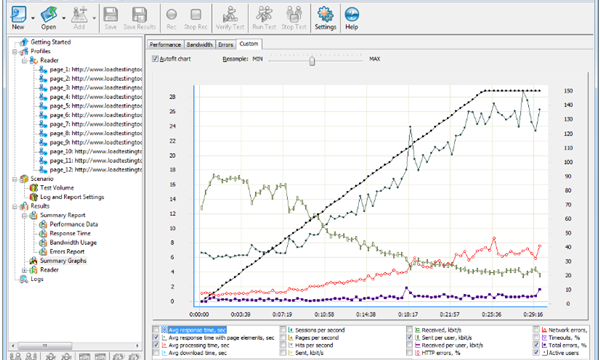The image size is (600, 360).
Task: Click the page_1 request icon
Action: point(43,69)
